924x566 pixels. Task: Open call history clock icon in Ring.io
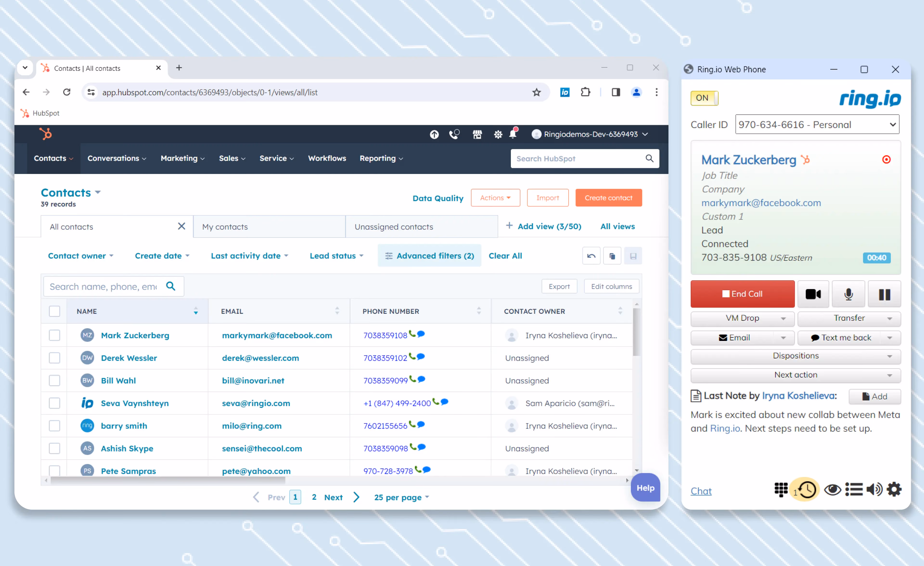[x=807, y=489]
